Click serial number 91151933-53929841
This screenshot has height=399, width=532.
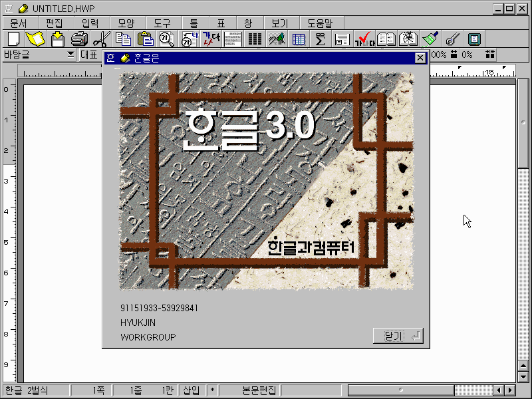159,308
